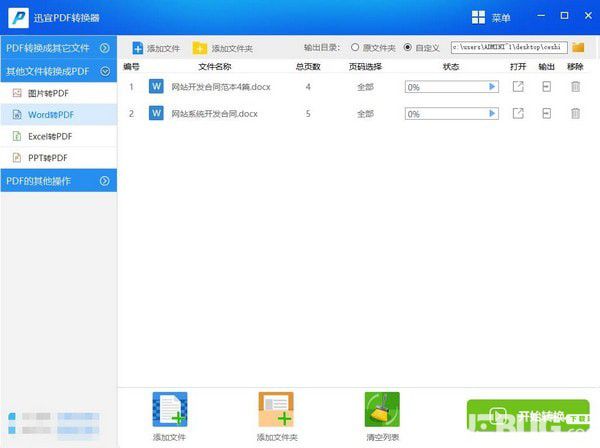Open file icon for 网站系统开发合同.docx

click(518, 113)
